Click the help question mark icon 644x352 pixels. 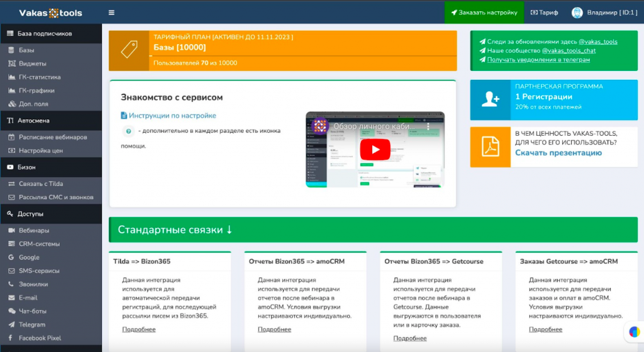tap(128, 131)
